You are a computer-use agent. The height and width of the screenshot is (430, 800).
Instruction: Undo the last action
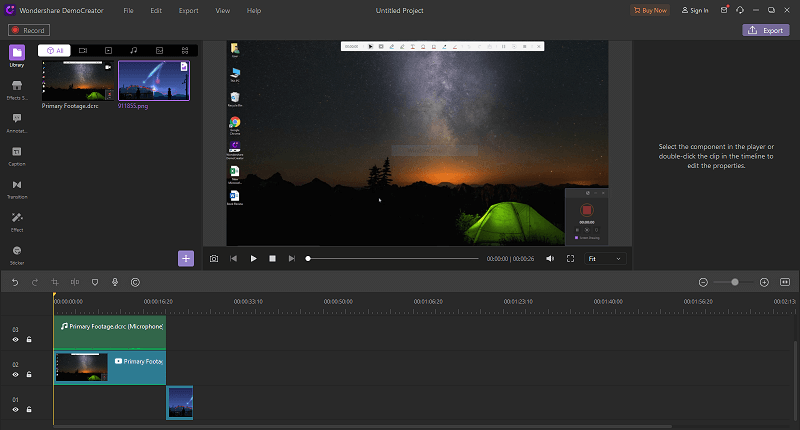pos(15,282)
